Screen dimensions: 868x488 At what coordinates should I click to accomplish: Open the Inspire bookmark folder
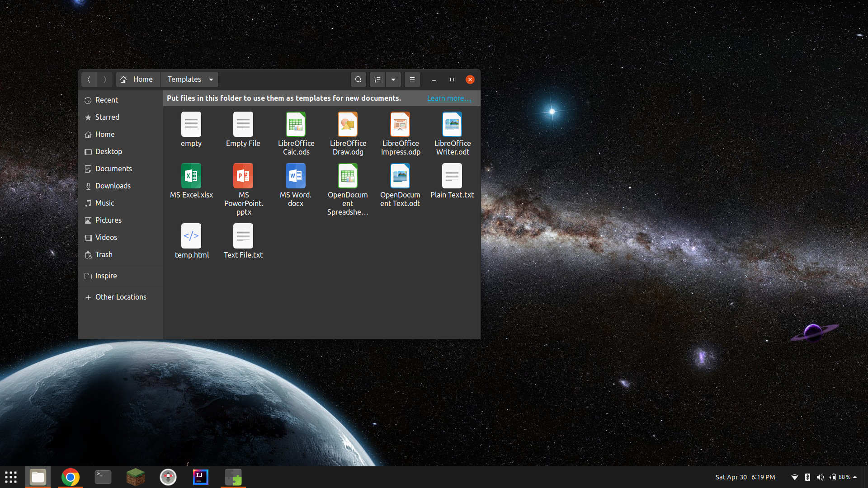(x=120, y=276)
